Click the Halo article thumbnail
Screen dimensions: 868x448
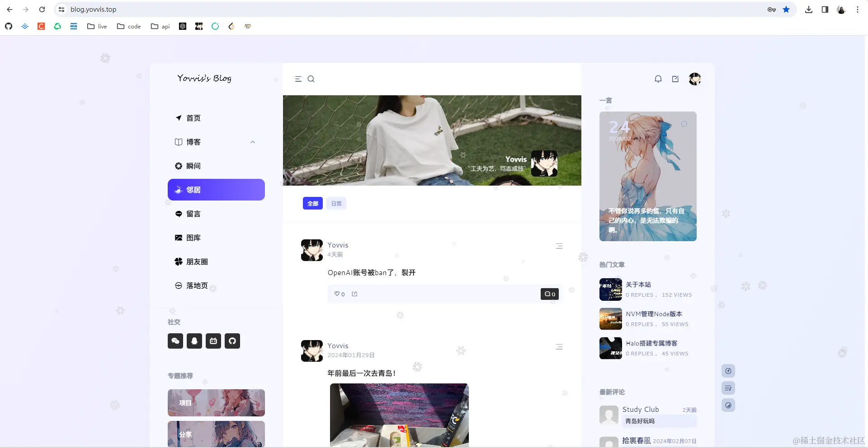[611, 348]
